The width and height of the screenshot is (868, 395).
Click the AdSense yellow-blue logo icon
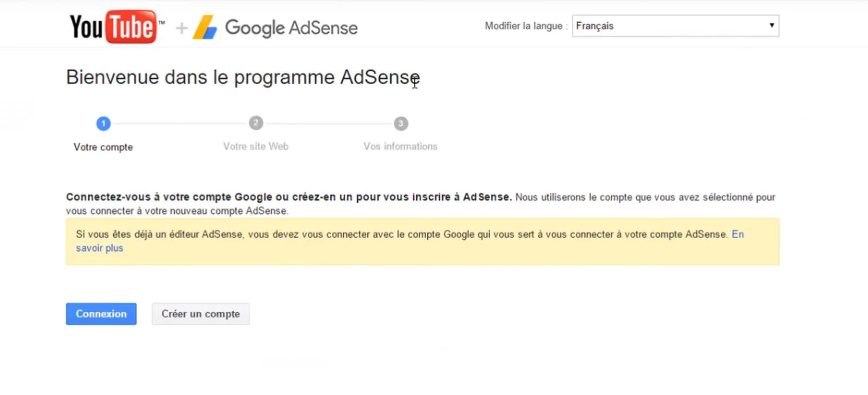205,28
